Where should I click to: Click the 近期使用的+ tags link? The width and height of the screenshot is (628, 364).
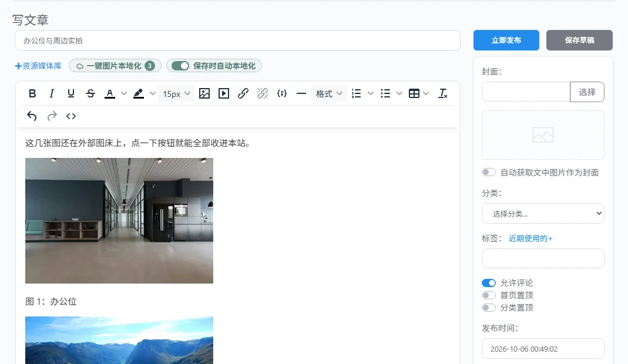530,238
